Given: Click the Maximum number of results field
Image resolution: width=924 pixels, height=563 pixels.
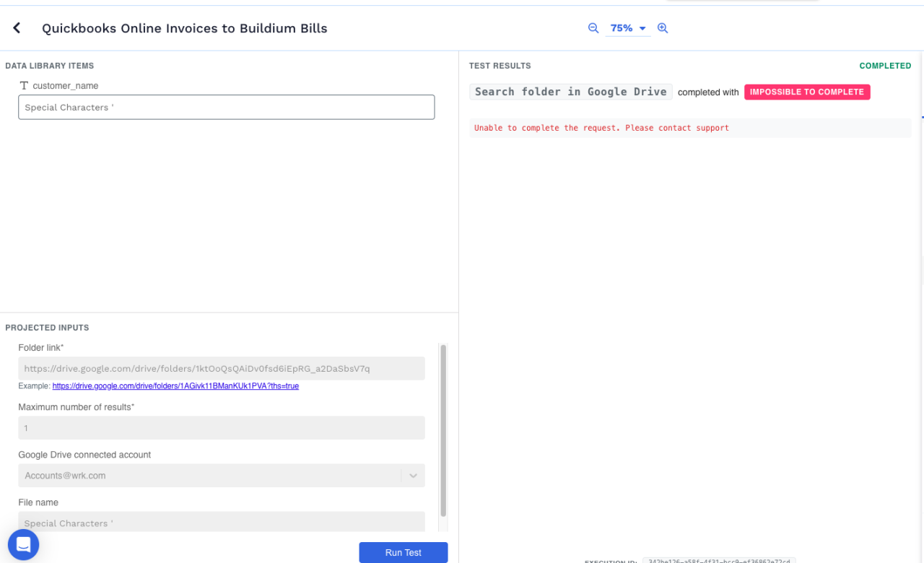Looking at the screenshot, I should coord(222,428).
